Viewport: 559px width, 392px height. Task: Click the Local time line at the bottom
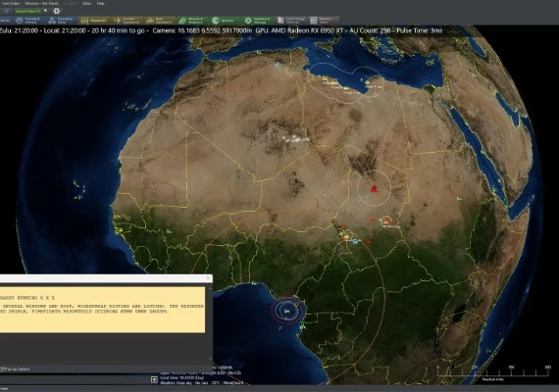(181, 377)
